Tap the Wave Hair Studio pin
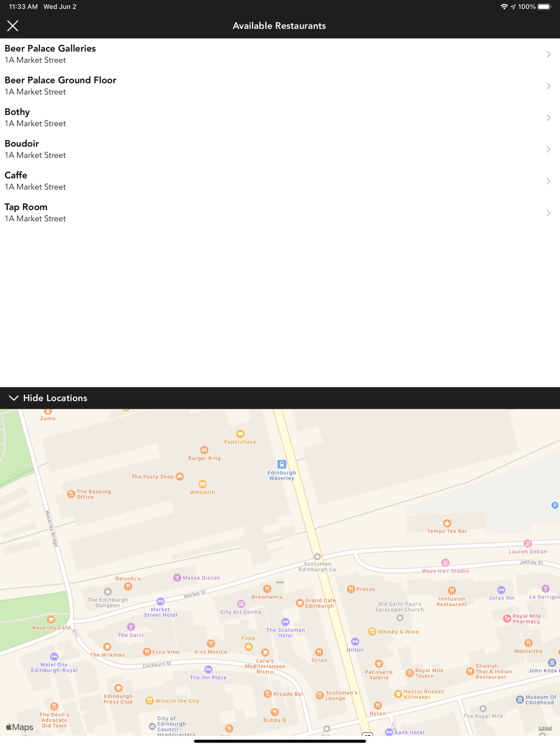The image size is (560, 747). [445, 563]
